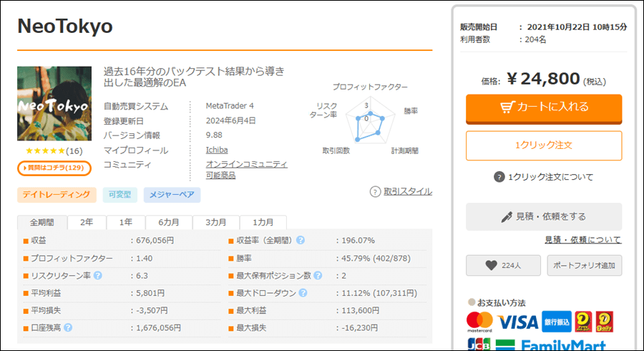Open help icon next to リスクリターン率

pyautogui.click(x=98, y=276)
